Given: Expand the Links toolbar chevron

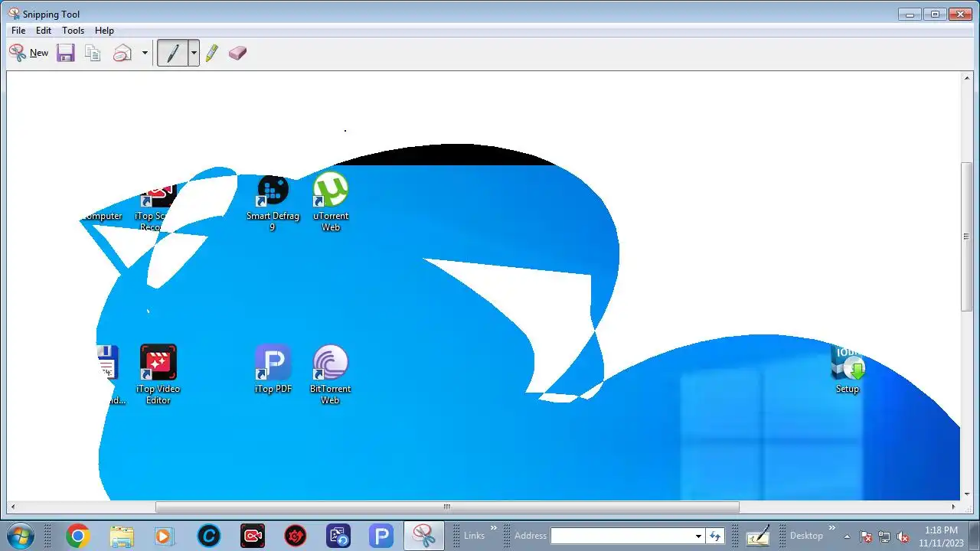Looking at the screenshot, I should pyautogui.click(x=493, y=528).
